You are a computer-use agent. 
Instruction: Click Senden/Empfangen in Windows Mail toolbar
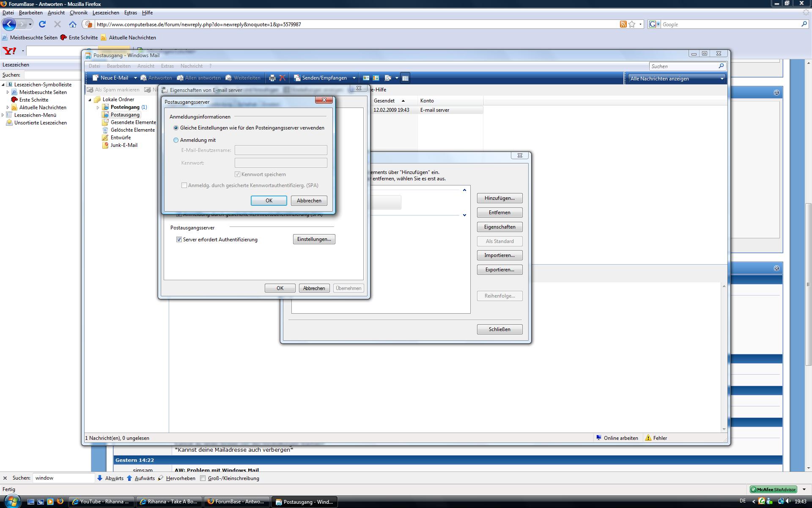(x=321, y=78)
